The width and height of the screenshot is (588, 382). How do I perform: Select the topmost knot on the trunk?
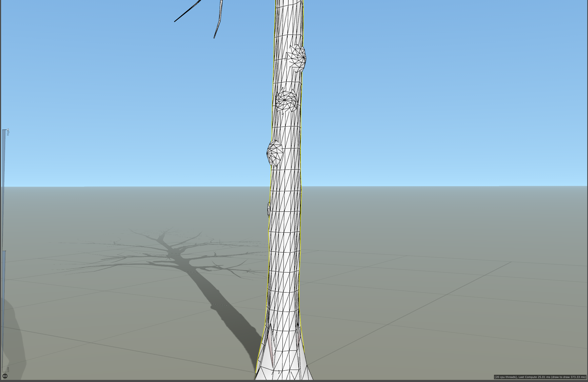pos(297,58)
